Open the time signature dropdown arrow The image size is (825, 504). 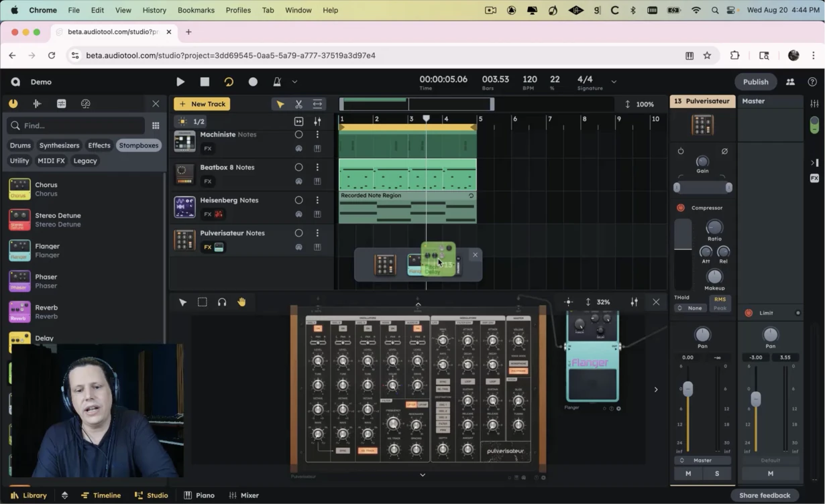click(x=613, y=82)
